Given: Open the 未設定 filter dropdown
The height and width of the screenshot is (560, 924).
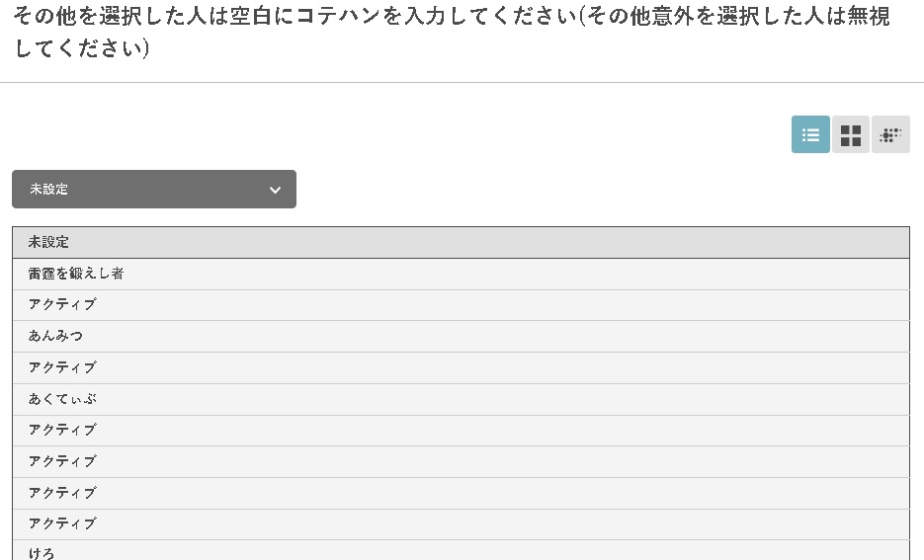Looking at the screenshot, I should [x=154, y=189].
